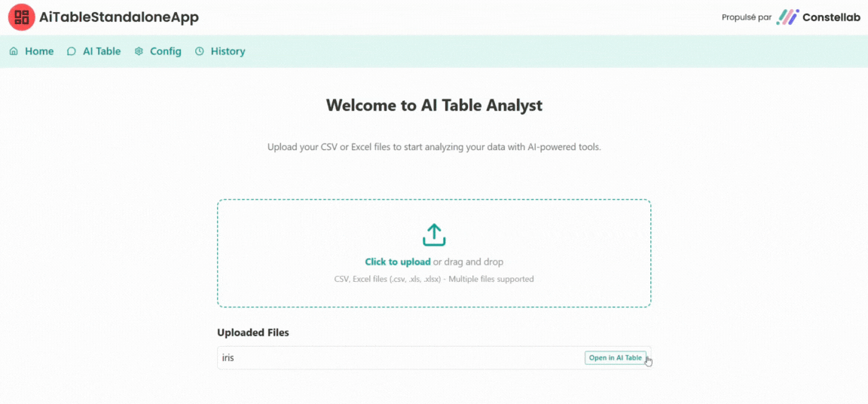
Task: Open the History tab label
Action: [228, 51]
